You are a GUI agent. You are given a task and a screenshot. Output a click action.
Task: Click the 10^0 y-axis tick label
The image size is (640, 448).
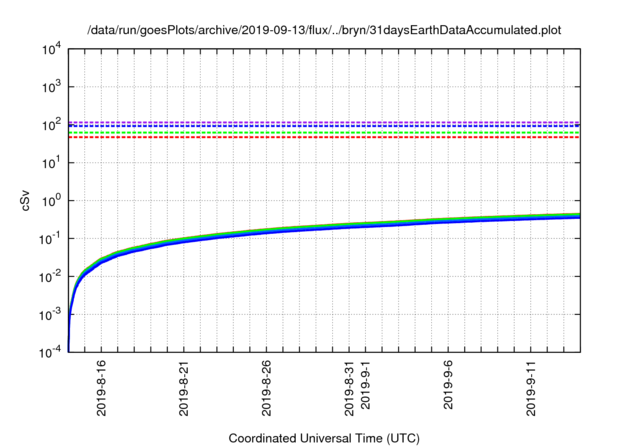point(51,200)
